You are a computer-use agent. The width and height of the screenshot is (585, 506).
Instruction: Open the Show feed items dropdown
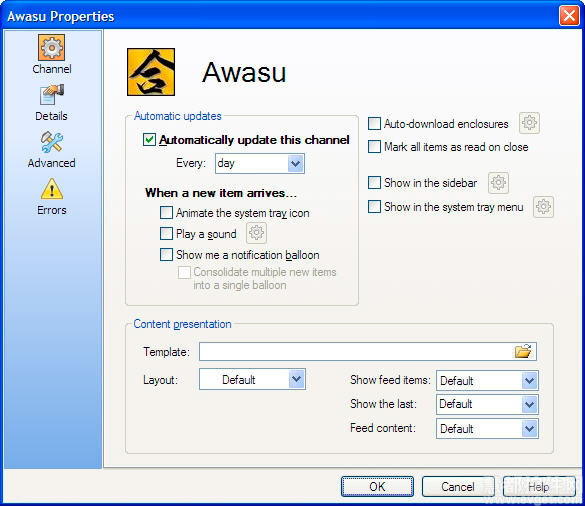tap(487, 380)
